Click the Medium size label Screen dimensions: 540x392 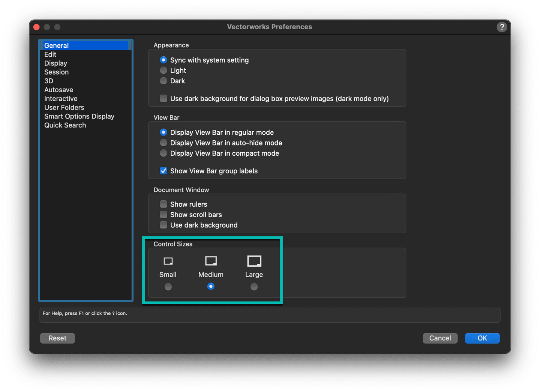click(x=211, y=275)
